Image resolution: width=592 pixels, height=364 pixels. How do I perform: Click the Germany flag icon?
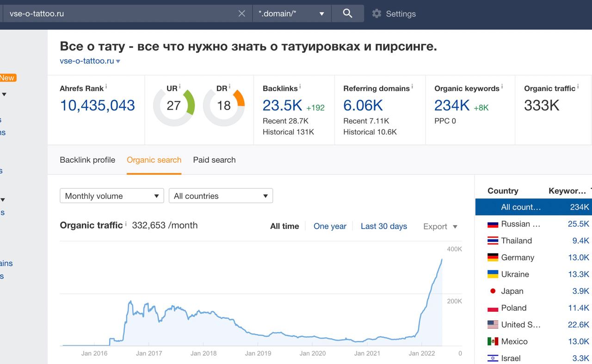(493, 258)
